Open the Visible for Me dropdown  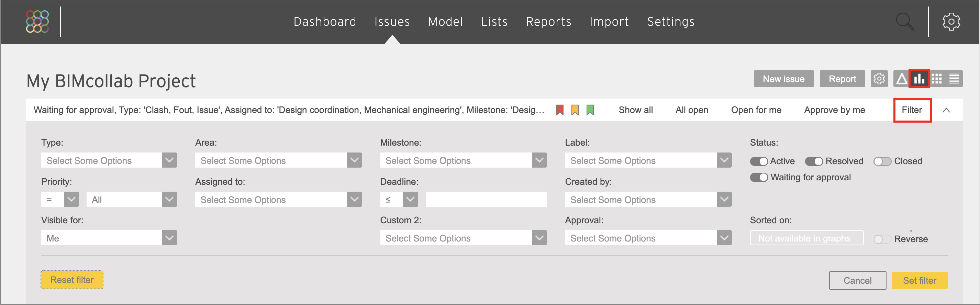point(109,238)
